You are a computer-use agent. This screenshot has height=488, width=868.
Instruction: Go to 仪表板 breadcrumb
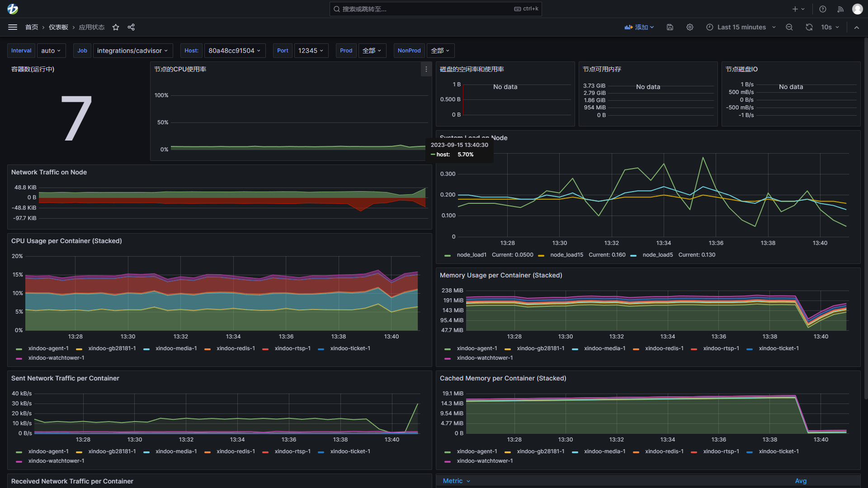(58, 27)
